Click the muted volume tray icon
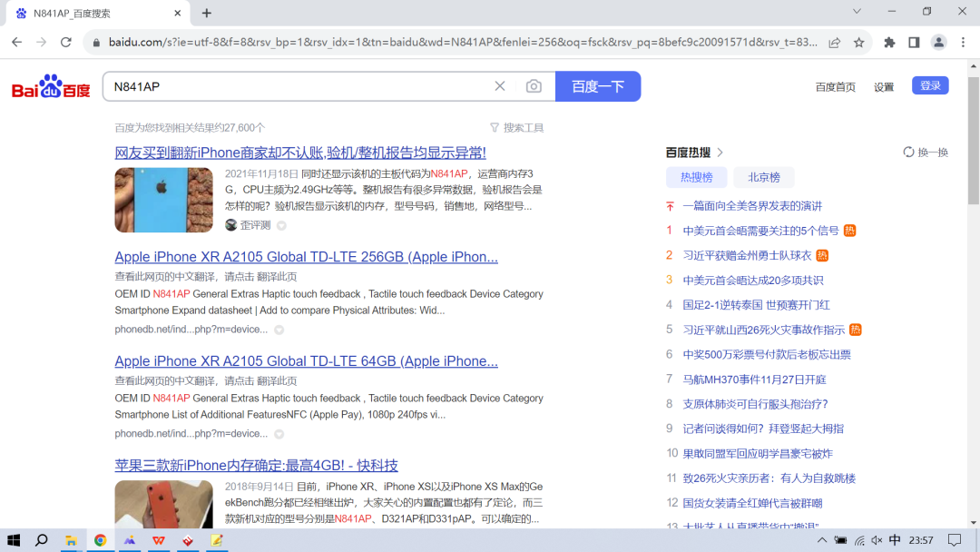The image size is (980, 552). pos(877,540)
